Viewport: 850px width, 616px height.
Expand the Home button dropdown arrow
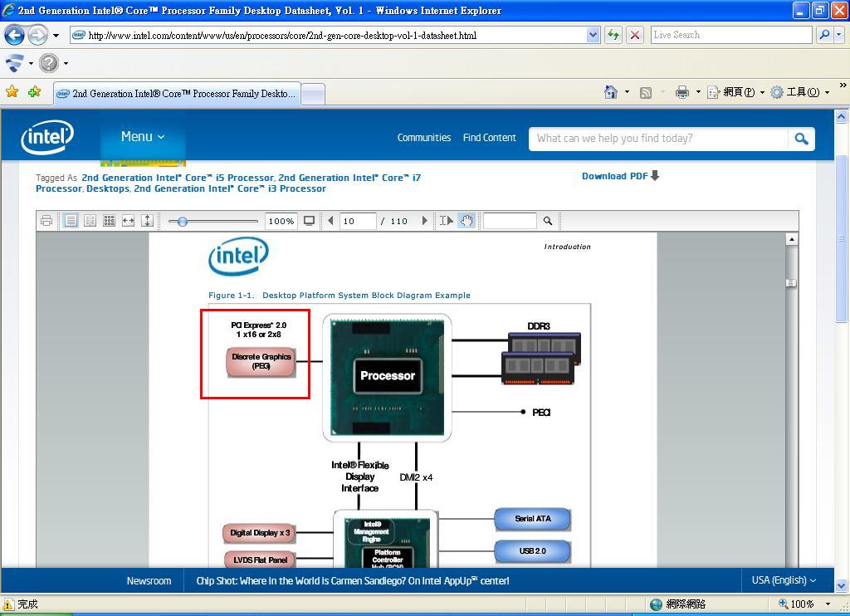[628, 92]
